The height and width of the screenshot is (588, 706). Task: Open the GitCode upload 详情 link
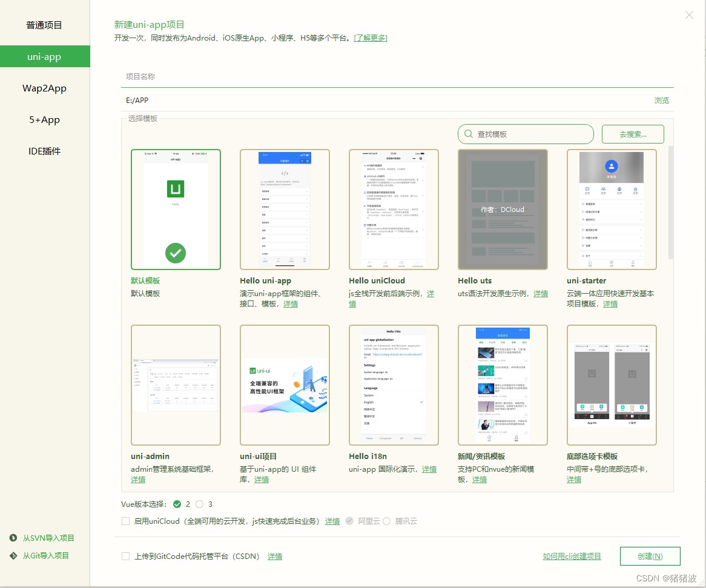275,556
